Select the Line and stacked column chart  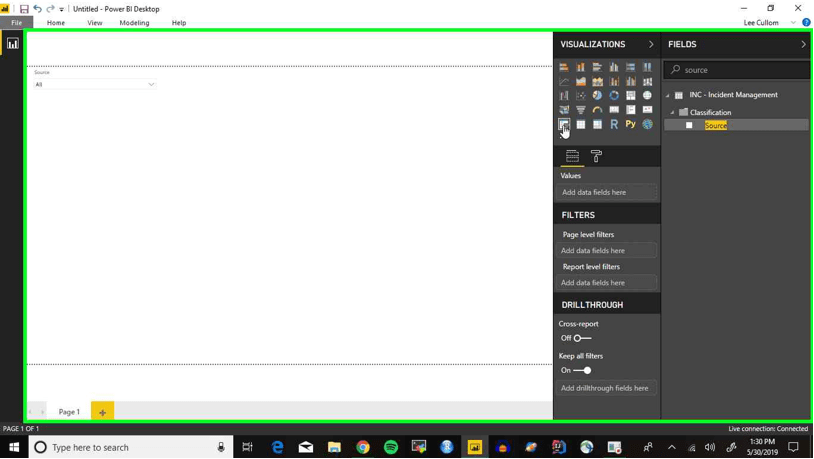coord(614,82)
